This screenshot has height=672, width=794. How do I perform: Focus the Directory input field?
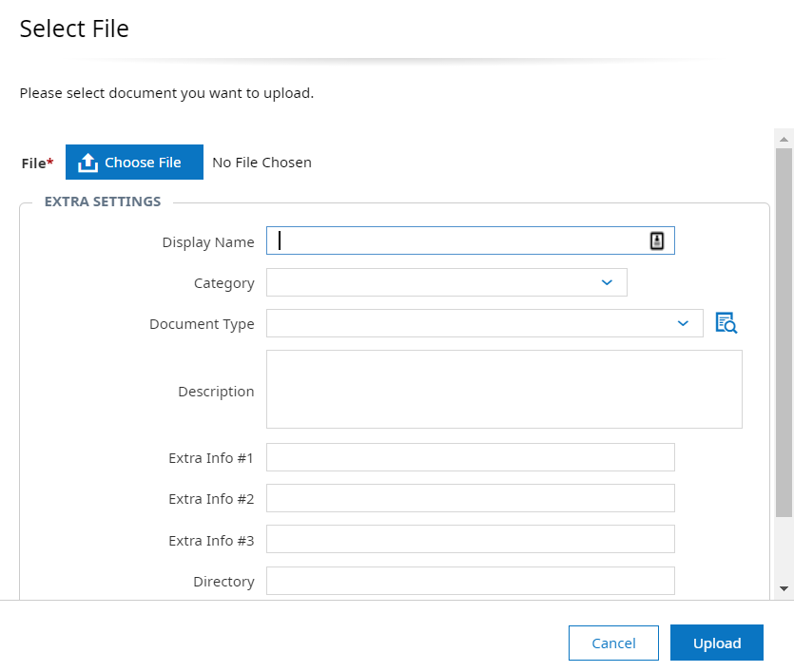coord(470,581)
